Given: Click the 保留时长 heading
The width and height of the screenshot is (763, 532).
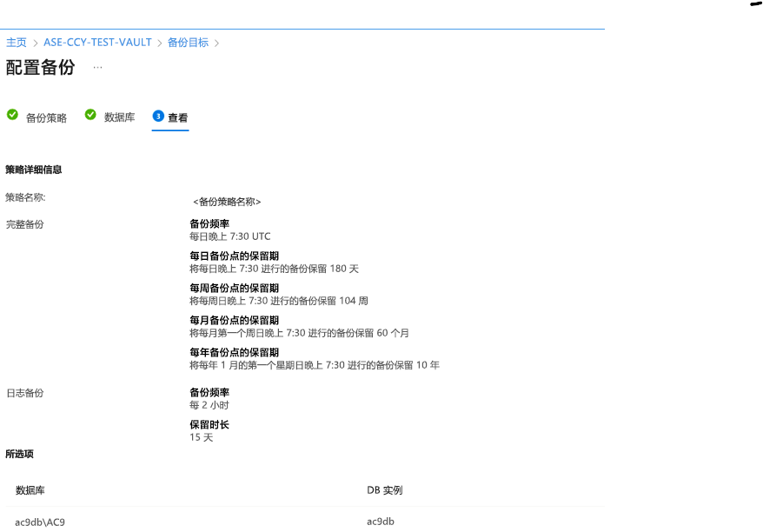Looking at the screenshot, I should (209, 424).
